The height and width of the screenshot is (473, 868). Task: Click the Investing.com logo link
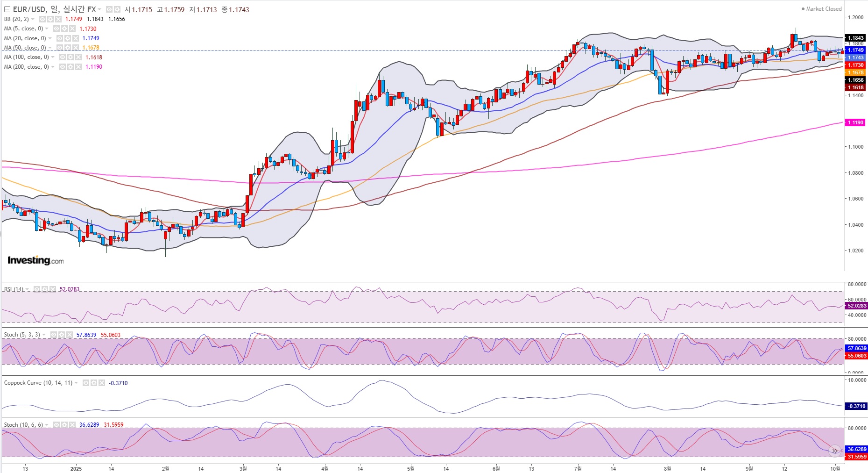[x=35, y=260]
